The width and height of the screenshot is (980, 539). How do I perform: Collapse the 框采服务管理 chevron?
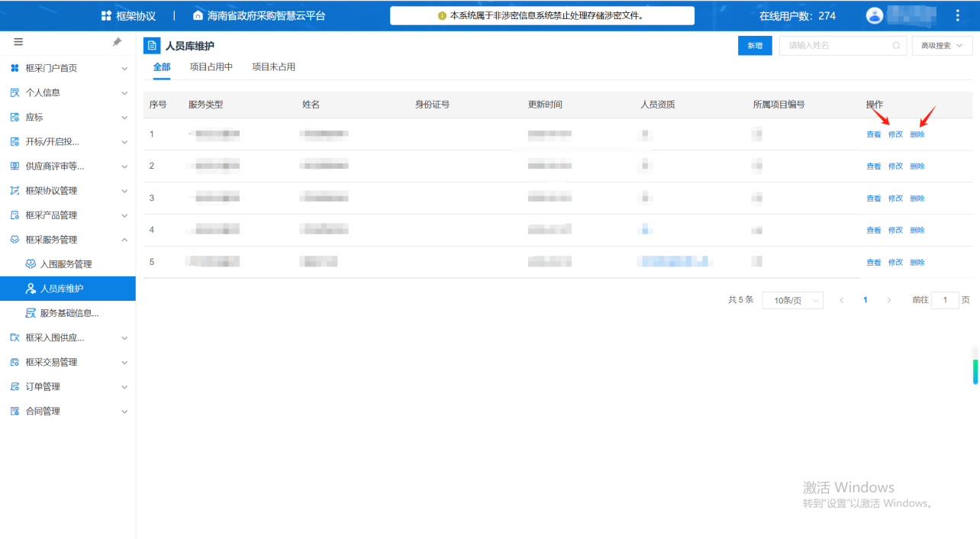tap(124, 240)
